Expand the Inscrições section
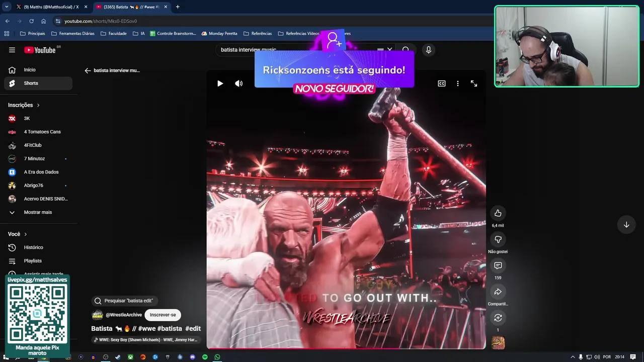The width and height of the screenshot is (644, 362). click(24, 105)
